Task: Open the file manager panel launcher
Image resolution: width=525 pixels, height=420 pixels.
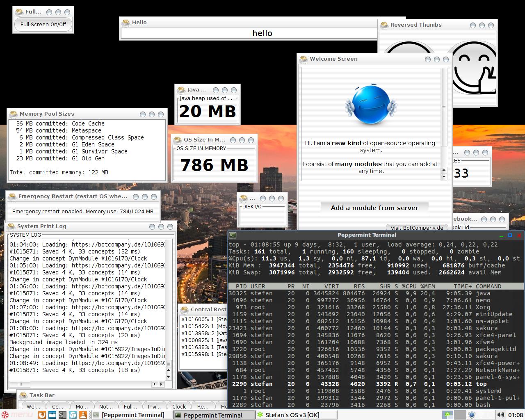Action: [x=52, y=415]
